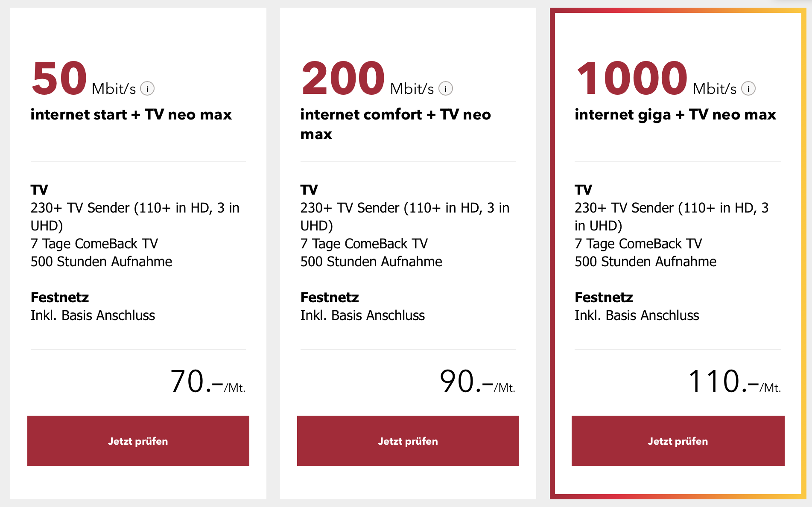Click the large 200 speed number
812x507 pixels.
pyautogui.click(x=343, y=78)
